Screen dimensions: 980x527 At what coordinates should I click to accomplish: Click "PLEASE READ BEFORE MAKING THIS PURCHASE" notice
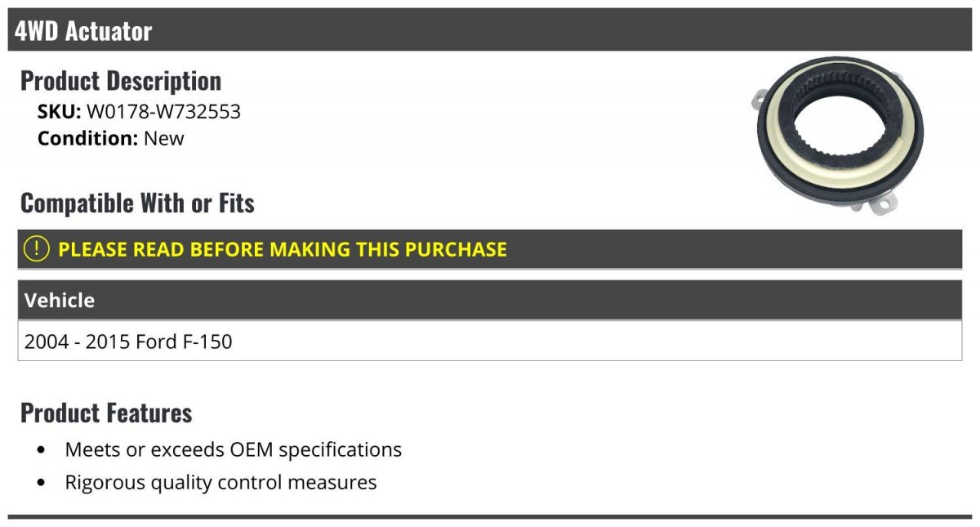283,249
